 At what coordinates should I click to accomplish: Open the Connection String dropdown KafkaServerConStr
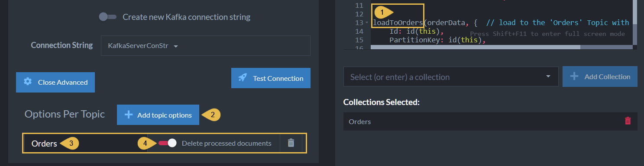206,45
